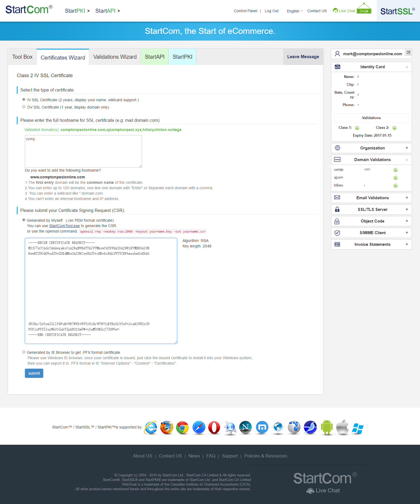Click the Apple logo icon
Screen dimensions: 420x504
pyautogui.click(x=342, y=427)
